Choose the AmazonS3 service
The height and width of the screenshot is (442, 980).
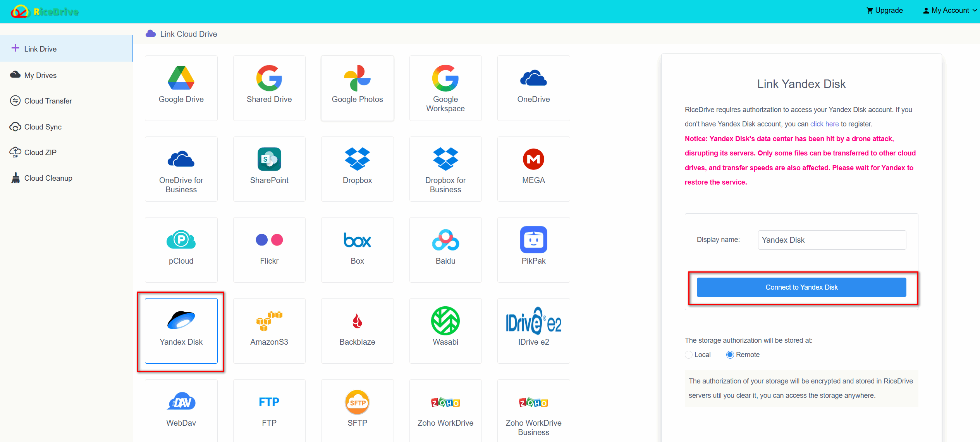[x=269, y=331]
